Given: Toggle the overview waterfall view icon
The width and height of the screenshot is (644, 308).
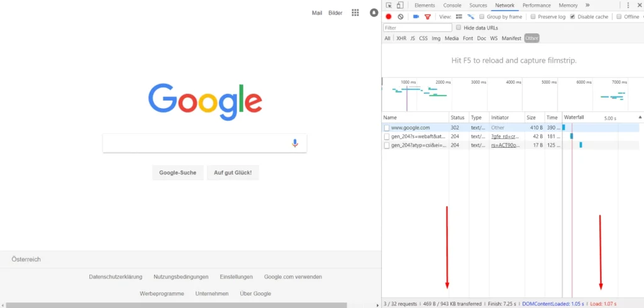Looking at the screenshot, I should [x=471, y=17].
